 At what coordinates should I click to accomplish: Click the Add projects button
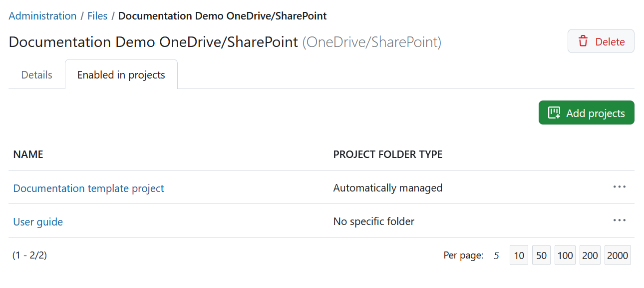586,112
